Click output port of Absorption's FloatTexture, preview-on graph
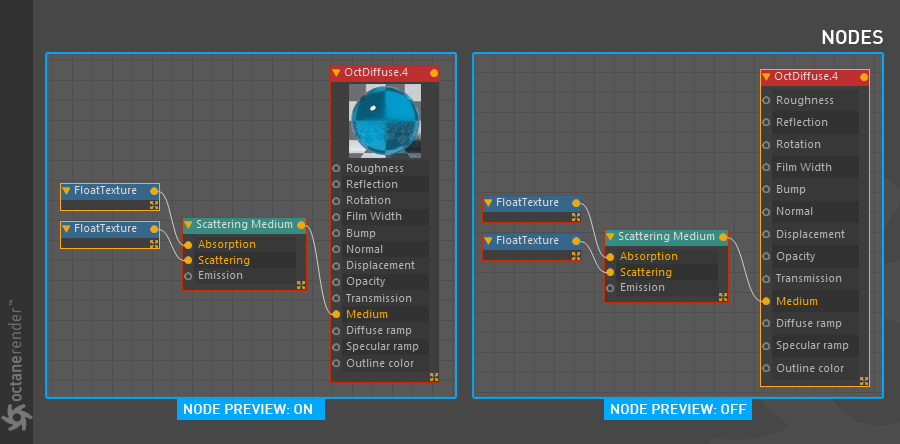The height and width of the screenshot is (444, 900). [154, 190]
